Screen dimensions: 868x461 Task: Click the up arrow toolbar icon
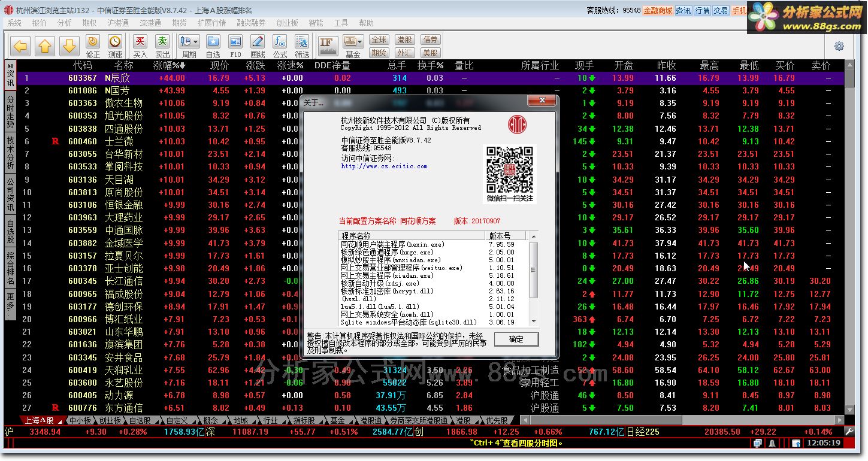(46, 46)
